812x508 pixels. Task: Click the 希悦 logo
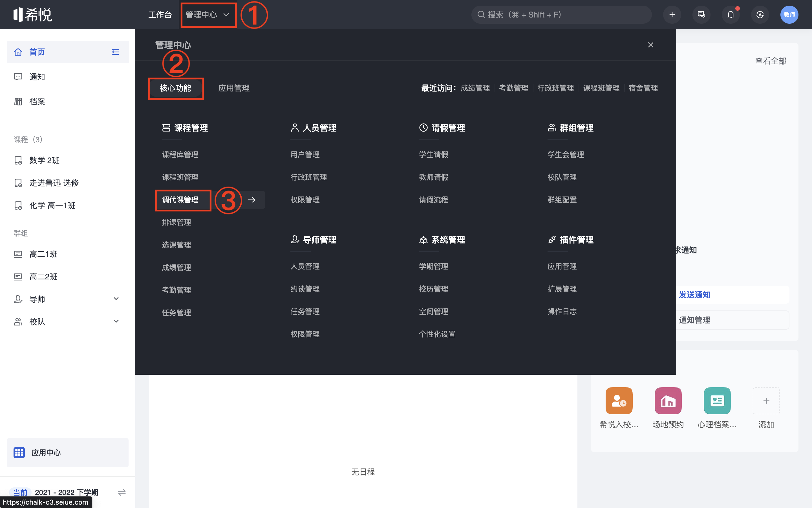pos(32,15)
